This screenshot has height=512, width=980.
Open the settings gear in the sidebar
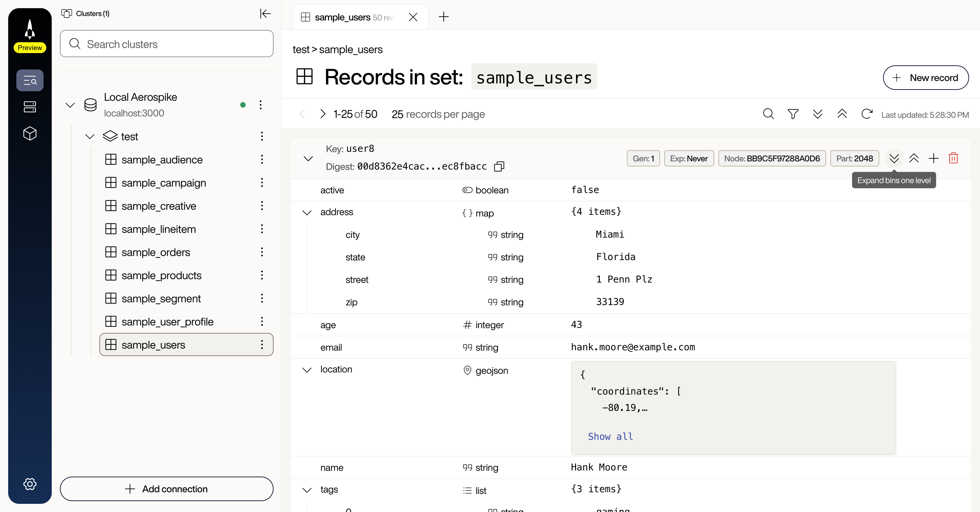30,484
